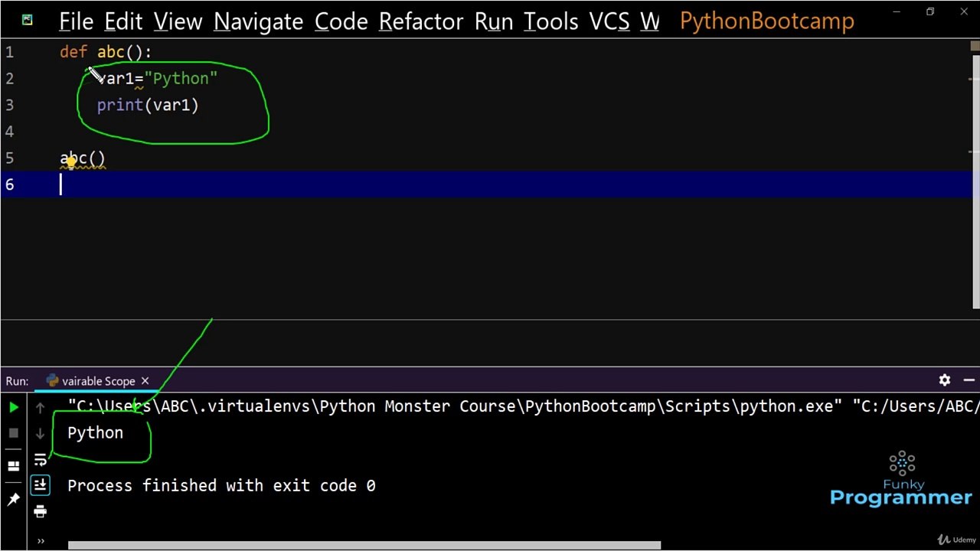Open the VCS menu
Screen dimensions: 980x551
click(x=609, y=21)
